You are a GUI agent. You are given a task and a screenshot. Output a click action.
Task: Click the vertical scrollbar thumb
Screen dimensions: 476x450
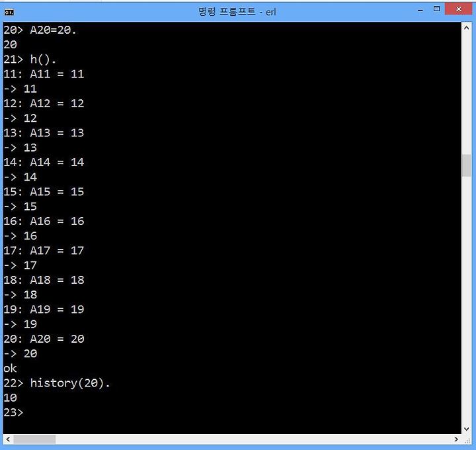pyautogui.click(x=466, y=165)
